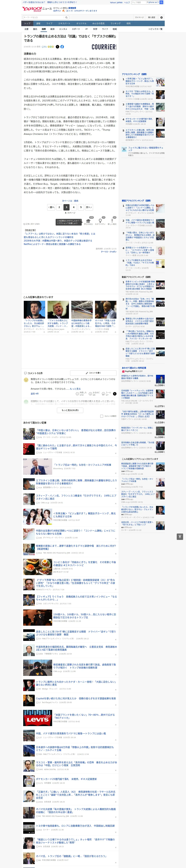Select pagination page 4
The height and width of the screenshot is (868, 186).
click(x=74, y=207)
